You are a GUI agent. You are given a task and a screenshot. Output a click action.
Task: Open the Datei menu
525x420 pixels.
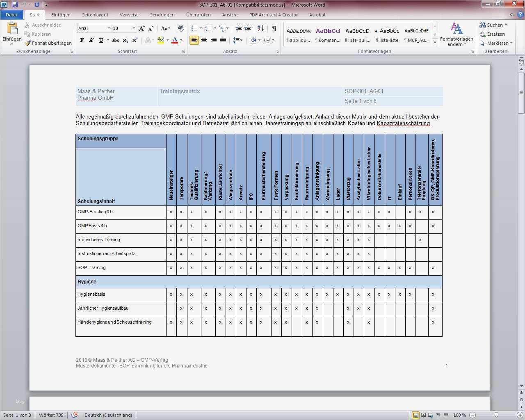point(11,15)
